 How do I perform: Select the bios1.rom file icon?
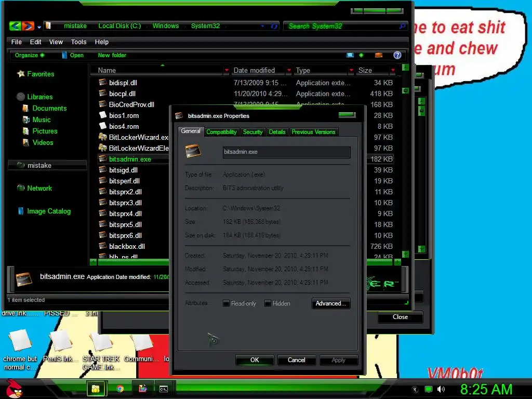click(x=102, y=115)
